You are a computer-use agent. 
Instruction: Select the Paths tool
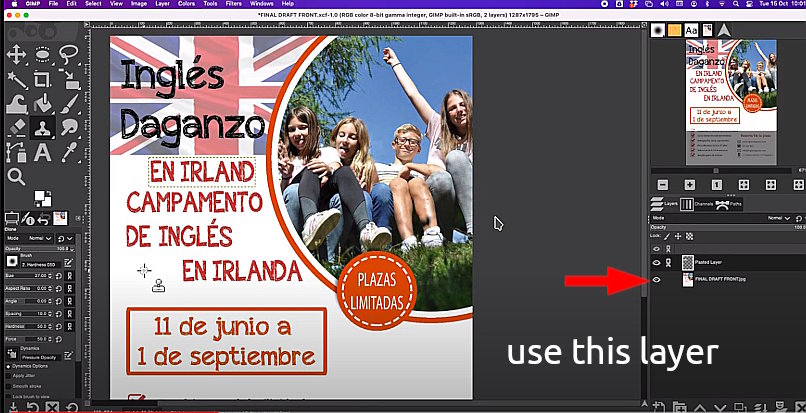tap(16, 152)
